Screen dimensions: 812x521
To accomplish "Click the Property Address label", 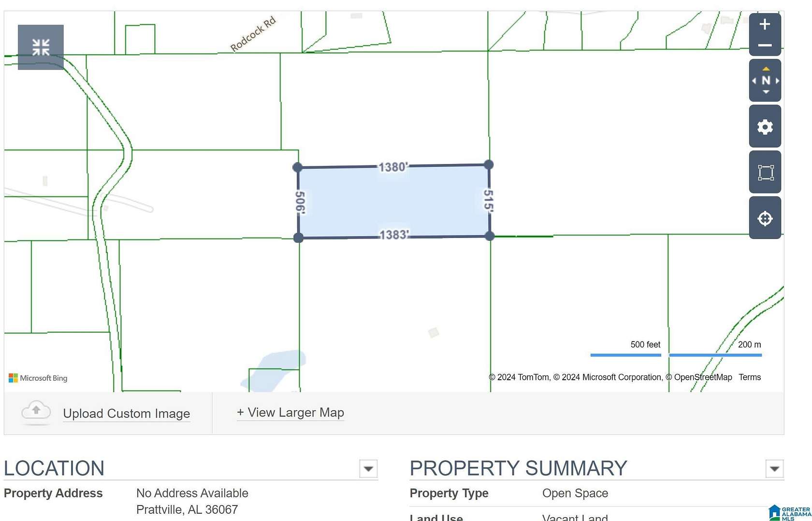I will point(53,493).
